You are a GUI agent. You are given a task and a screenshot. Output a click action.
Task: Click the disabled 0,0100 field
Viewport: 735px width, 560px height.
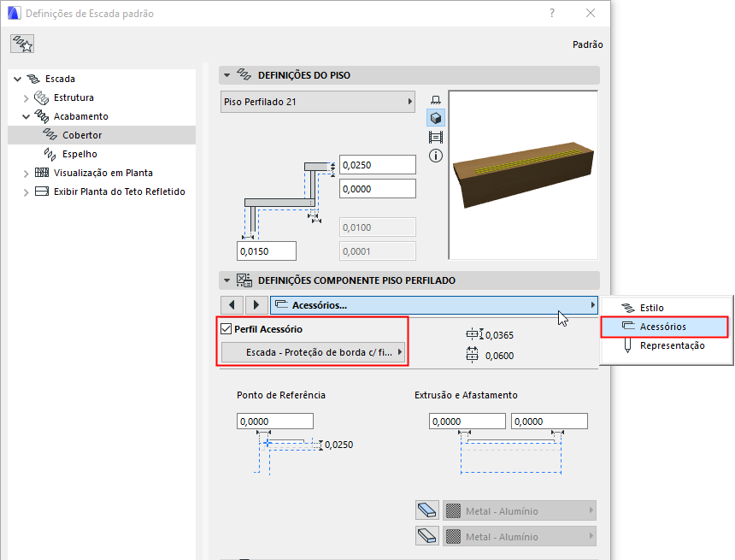pos(378,227)
